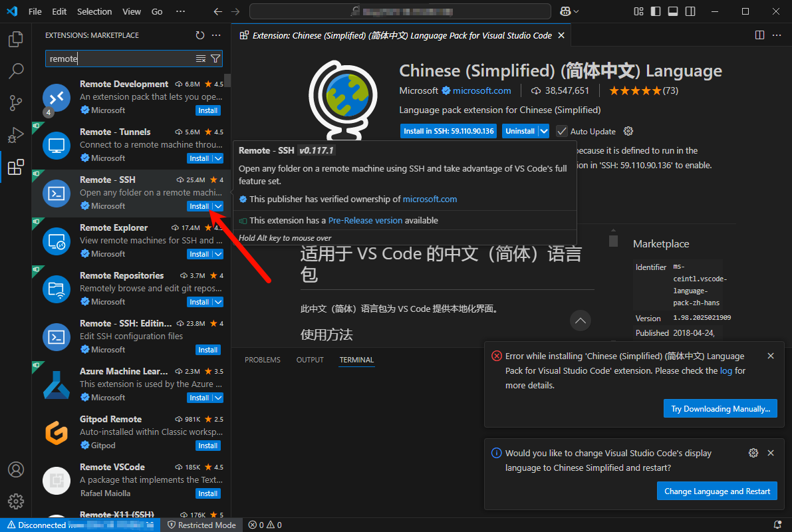Open the Source Control view
Screen dimensions: 792x532
16,102
